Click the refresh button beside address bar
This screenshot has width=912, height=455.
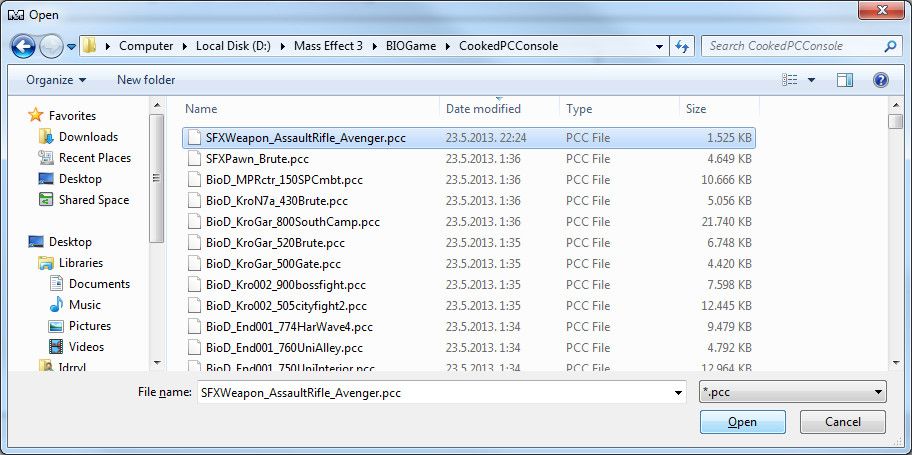pos(682,46)
